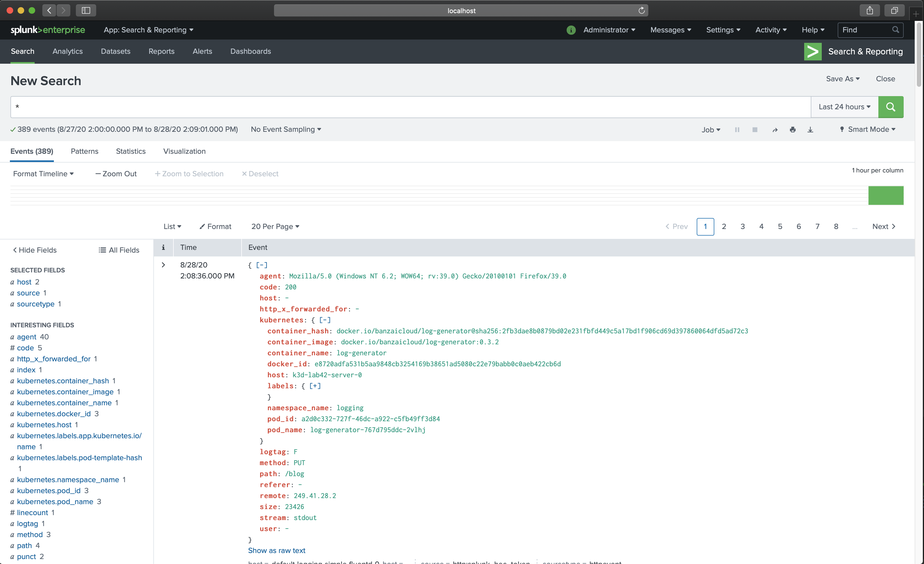Image resolution: width=924 pixels, height=564 pixels.
Task: Click the Smart Mode lightbulb icon
Action: click(842, 129)
